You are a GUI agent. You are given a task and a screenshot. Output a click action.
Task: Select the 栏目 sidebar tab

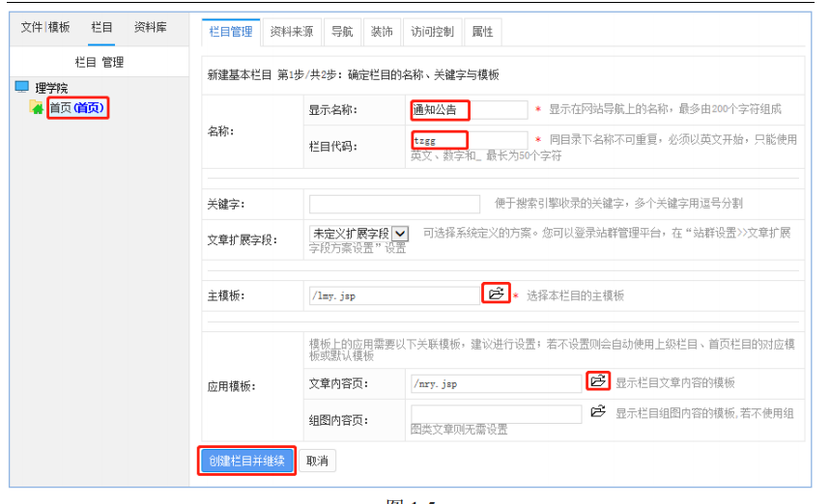click(x=101, y=27)
